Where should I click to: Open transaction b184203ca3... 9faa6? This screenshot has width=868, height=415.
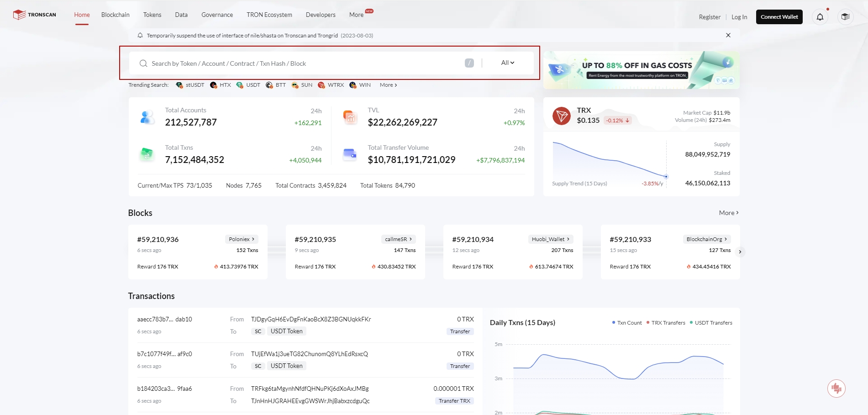pyautogui.click(x=165, y=389)
